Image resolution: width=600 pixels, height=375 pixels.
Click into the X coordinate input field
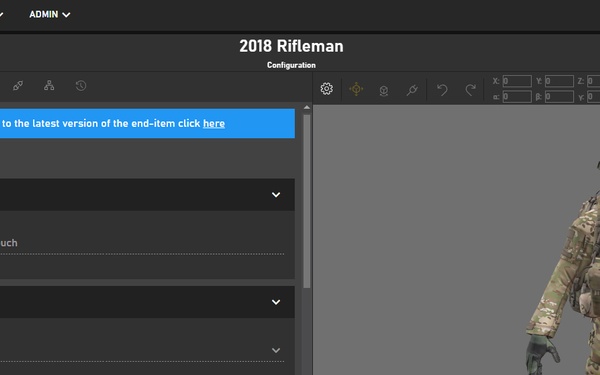(517, 81)
